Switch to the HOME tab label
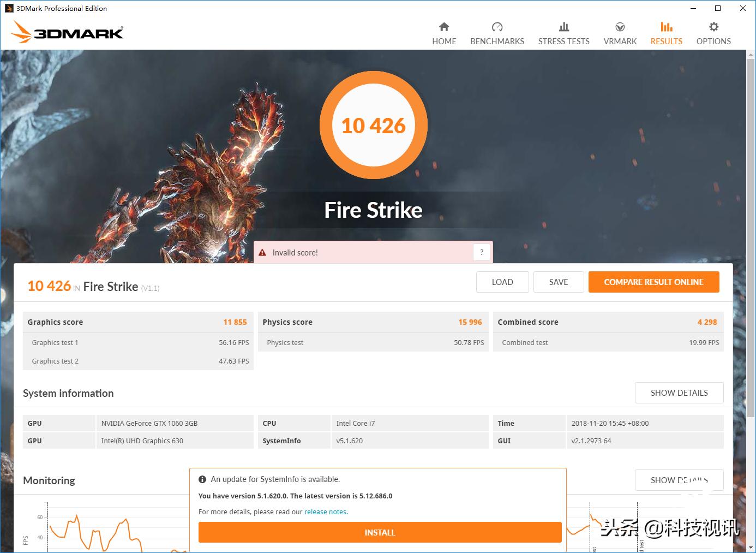 click(444, 41)
